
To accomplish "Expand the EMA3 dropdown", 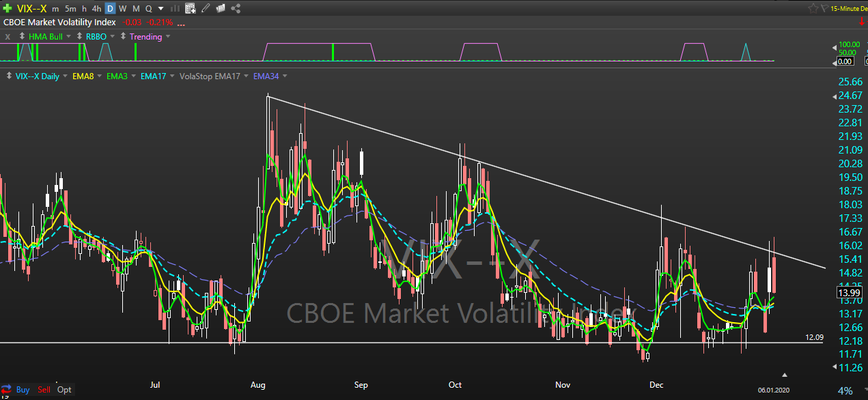I will 133,76.
